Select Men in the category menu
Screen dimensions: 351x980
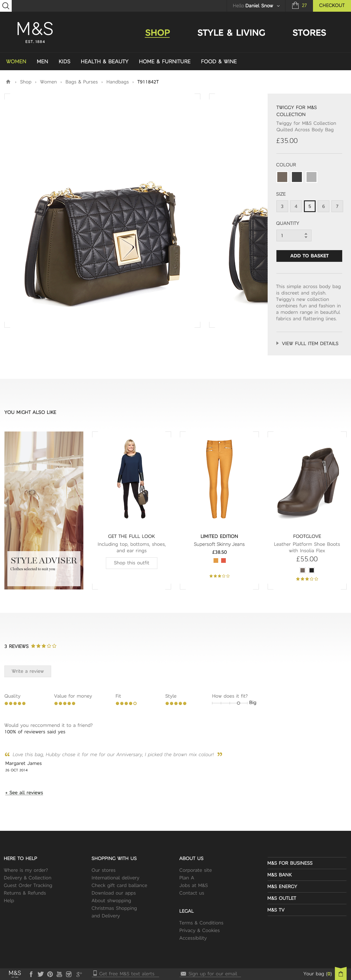(x=42, y=61)
